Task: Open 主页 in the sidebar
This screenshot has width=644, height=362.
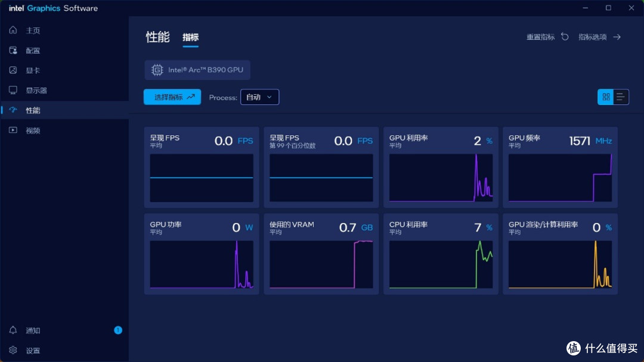Action: (65, 30)
